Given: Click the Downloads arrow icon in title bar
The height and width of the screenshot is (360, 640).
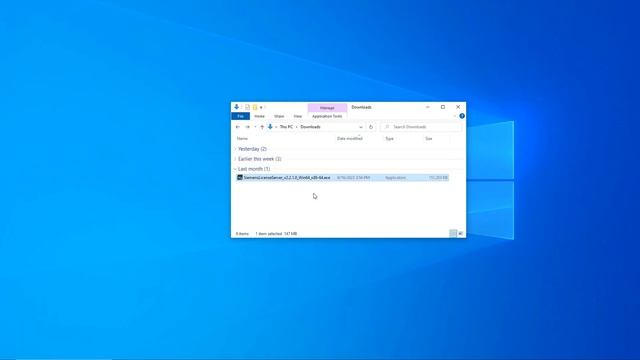Looking at the screenshot, I should pyautogui.click(x=236, y=107).
